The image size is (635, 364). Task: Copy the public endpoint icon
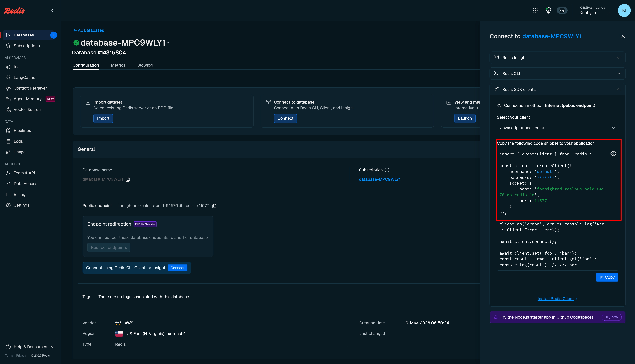(x=214, y=206)
